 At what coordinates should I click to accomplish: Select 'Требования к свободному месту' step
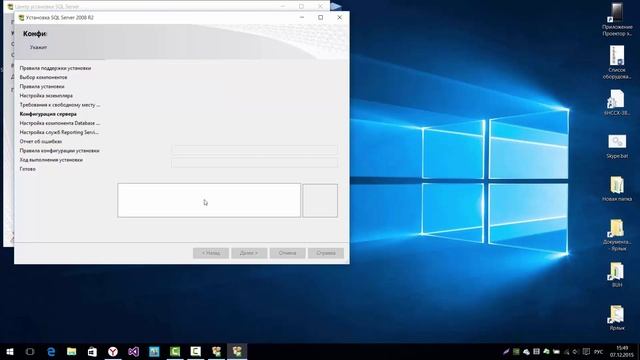[x=60, y=105]
